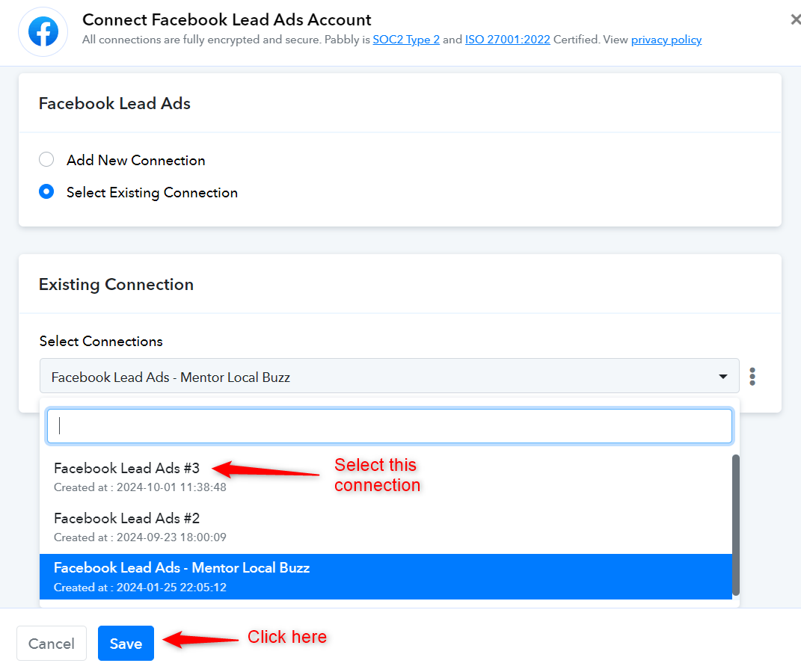Open the ISO 27001:2022 link
This screenshot has width=801, height=672.
pyautogui.click(x=507, y=40)
